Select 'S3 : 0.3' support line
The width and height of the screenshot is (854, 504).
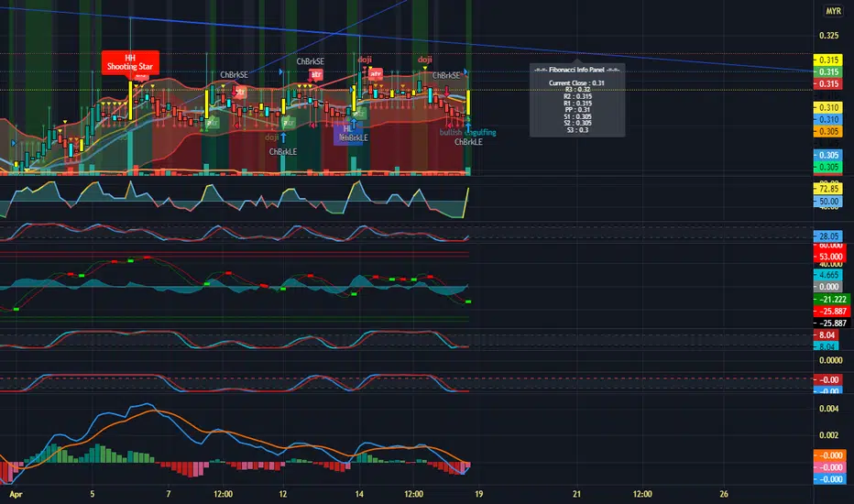click(576, 130)
